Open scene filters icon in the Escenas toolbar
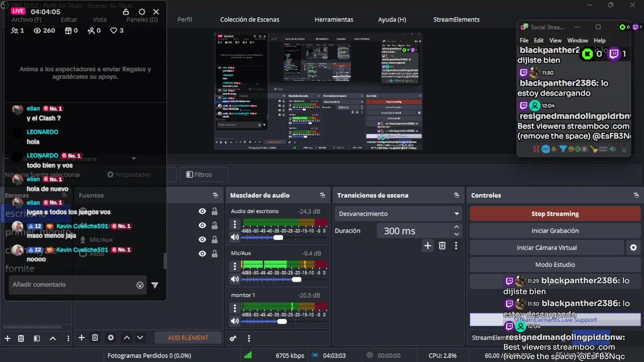Image resolution: width=644 pixels, height=362 pixels. click(37, 338)
